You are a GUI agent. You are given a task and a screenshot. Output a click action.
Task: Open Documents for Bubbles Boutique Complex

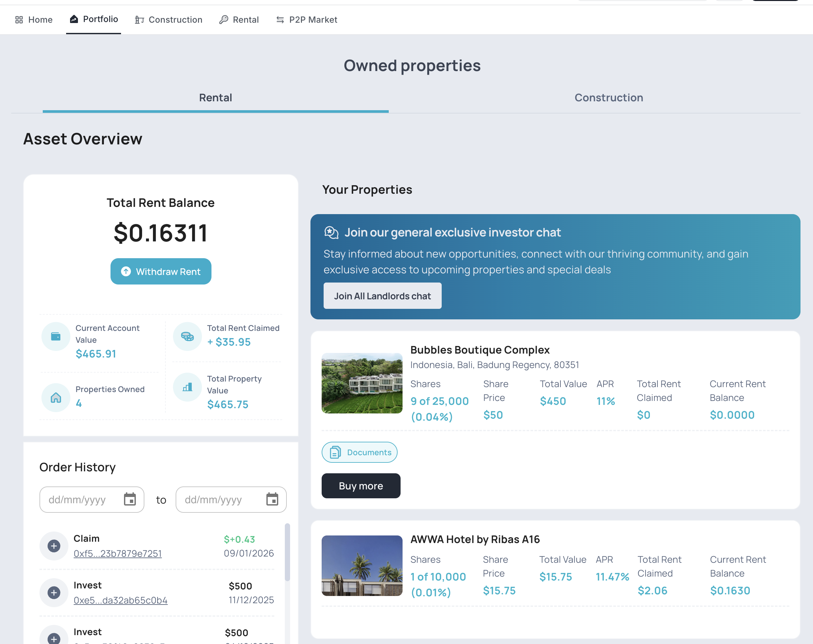click(359, 452)
